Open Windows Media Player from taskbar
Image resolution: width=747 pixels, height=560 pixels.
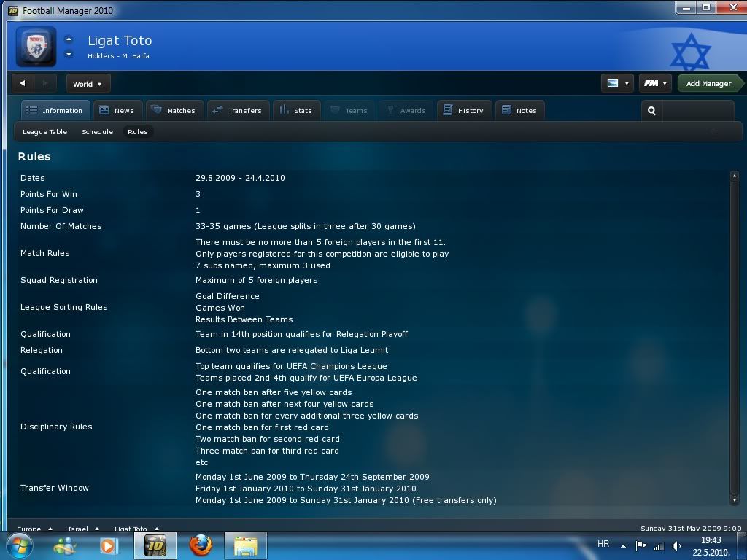pos(109,545)
